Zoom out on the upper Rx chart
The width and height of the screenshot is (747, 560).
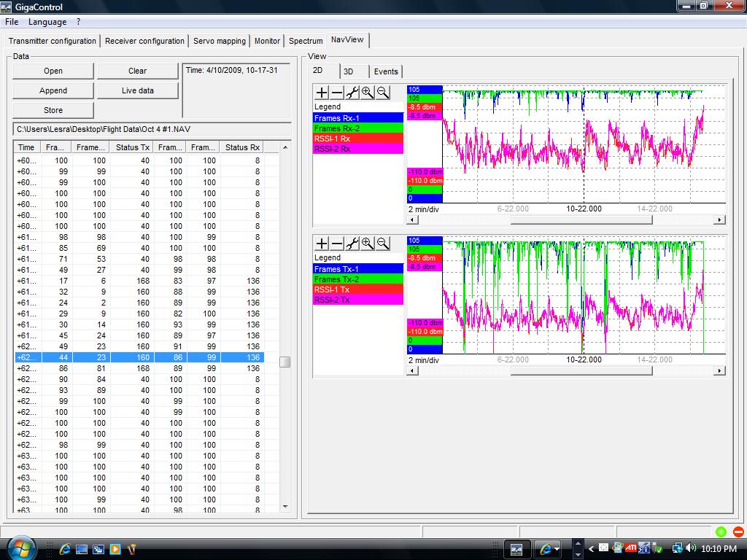pyautogui.click(x=382, y=93)
